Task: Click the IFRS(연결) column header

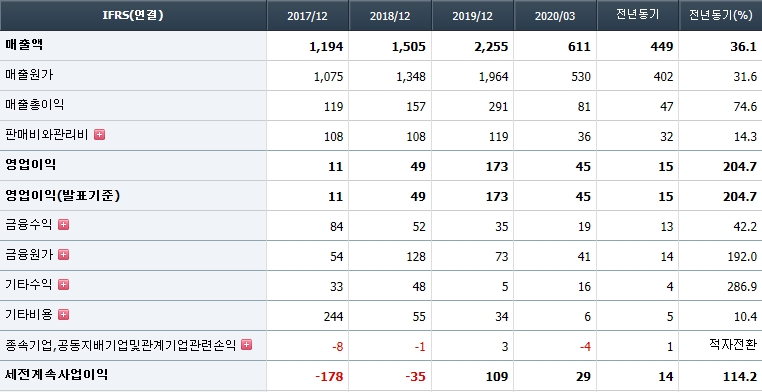Action: (x=133, y=15)
